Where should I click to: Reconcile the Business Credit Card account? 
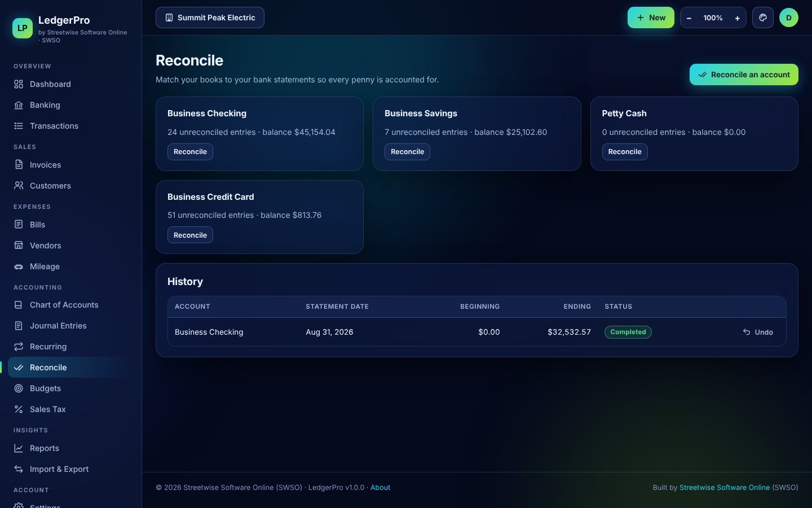point(190,235)
